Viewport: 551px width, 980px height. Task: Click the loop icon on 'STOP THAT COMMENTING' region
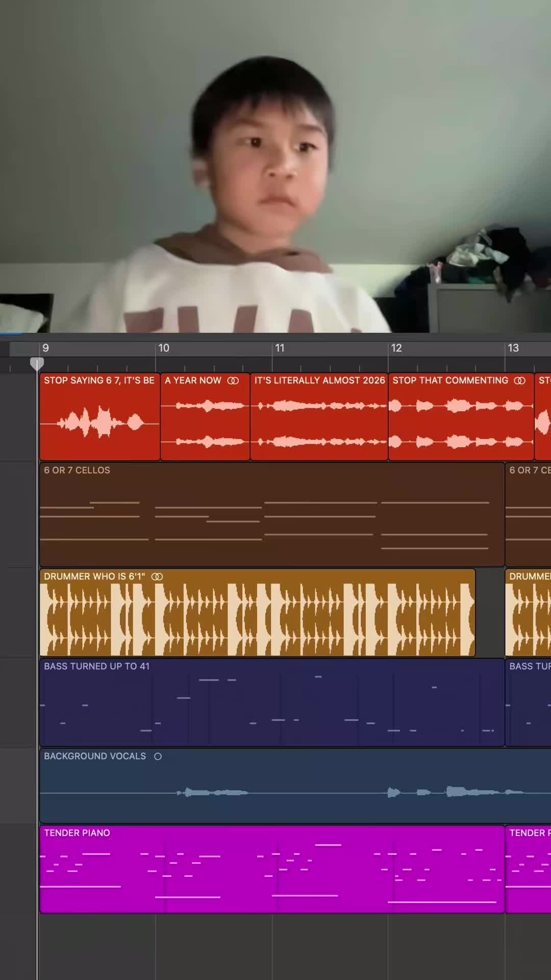[x=519, y=381]
